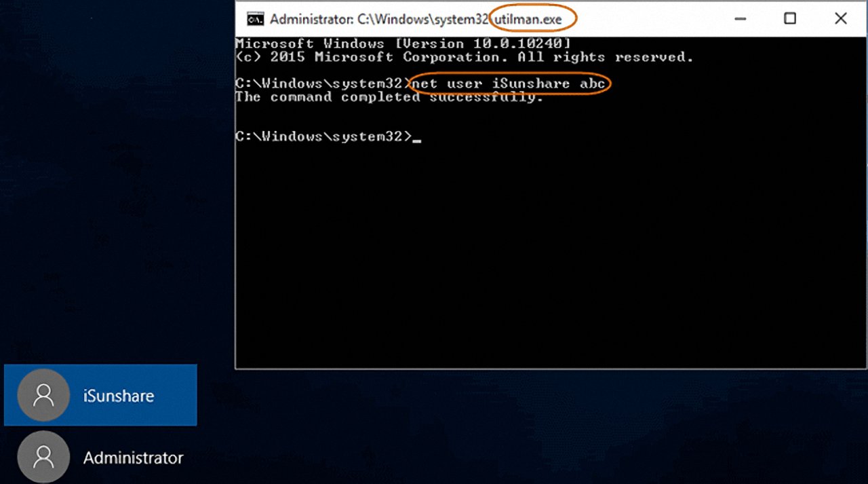Select the highlighted iSunshare account tile
Screen dimensions: 868x484
pos(100,395)
